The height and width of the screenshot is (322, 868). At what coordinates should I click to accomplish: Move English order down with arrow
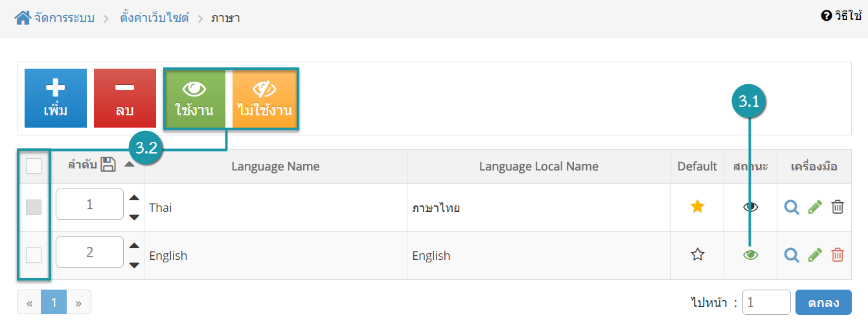[x=134, y=265]
